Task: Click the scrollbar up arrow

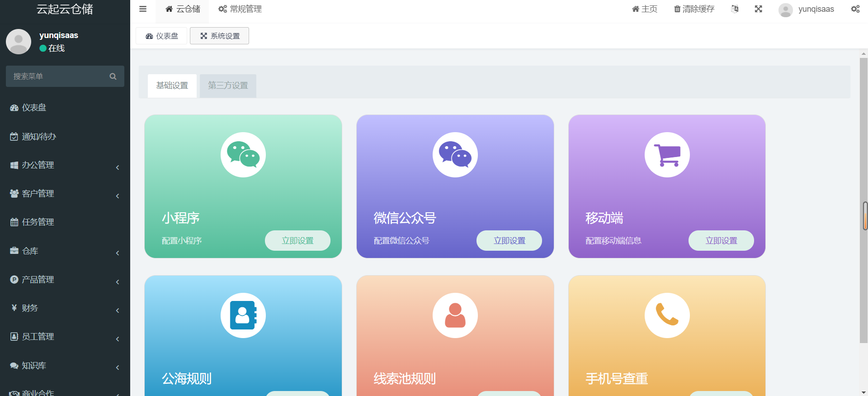Action: coord(863,54)
